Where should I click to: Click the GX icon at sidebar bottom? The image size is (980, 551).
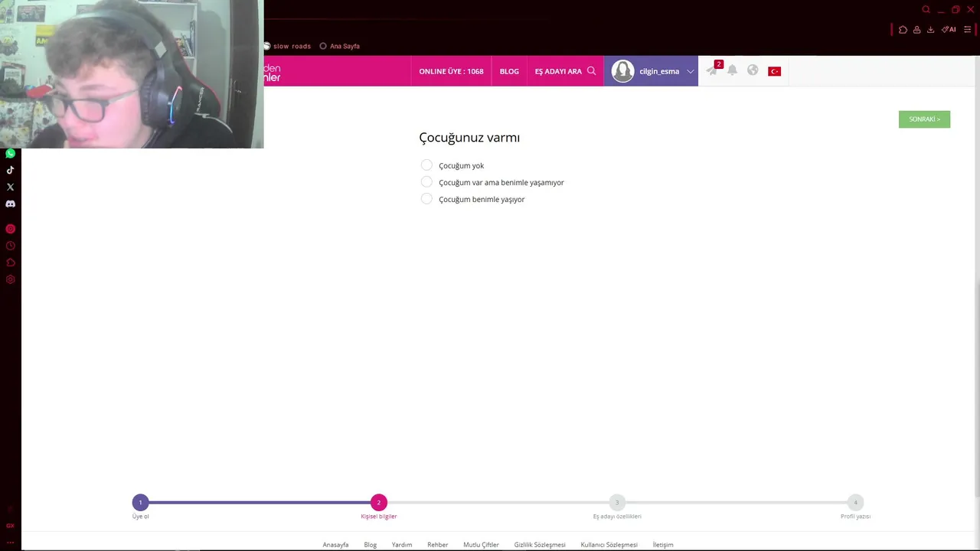tap(10, 526)
